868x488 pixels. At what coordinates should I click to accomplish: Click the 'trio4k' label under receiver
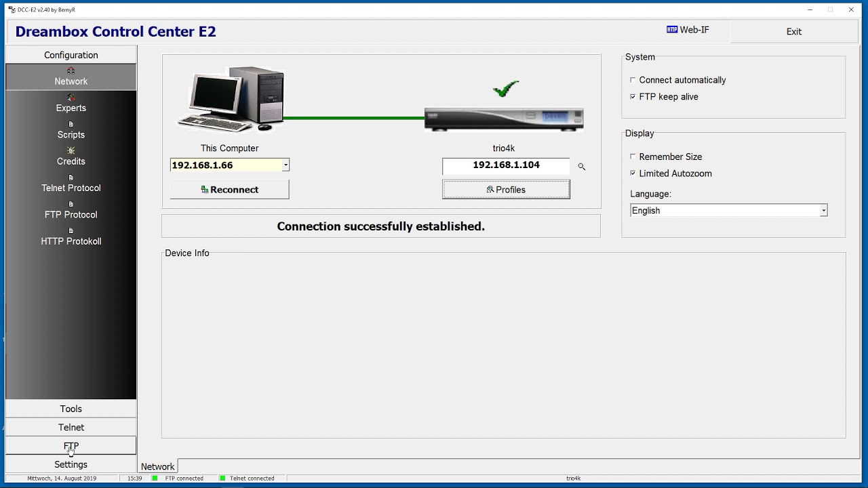click(x=504, y=148)
